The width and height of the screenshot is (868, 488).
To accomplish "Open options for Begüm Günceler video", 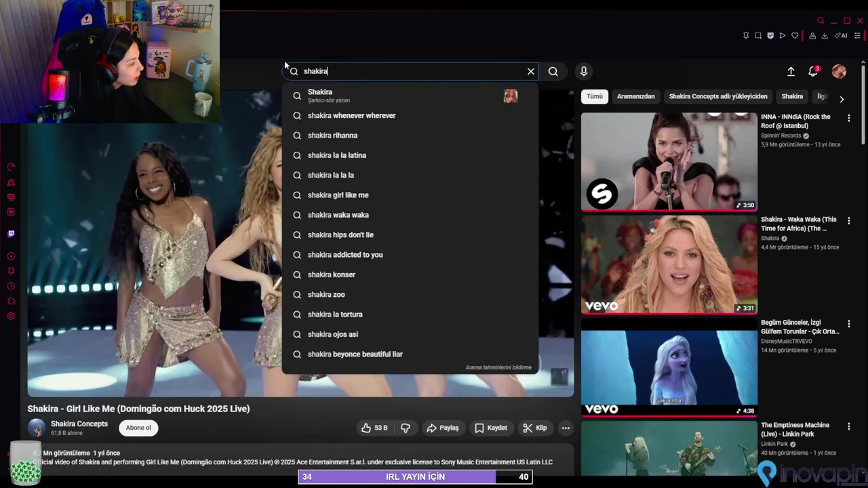I will 848,324.
